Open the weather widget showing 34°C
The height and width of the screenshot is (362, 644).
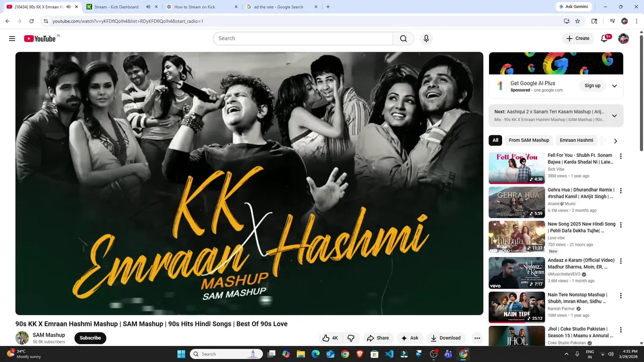point(24,354)
